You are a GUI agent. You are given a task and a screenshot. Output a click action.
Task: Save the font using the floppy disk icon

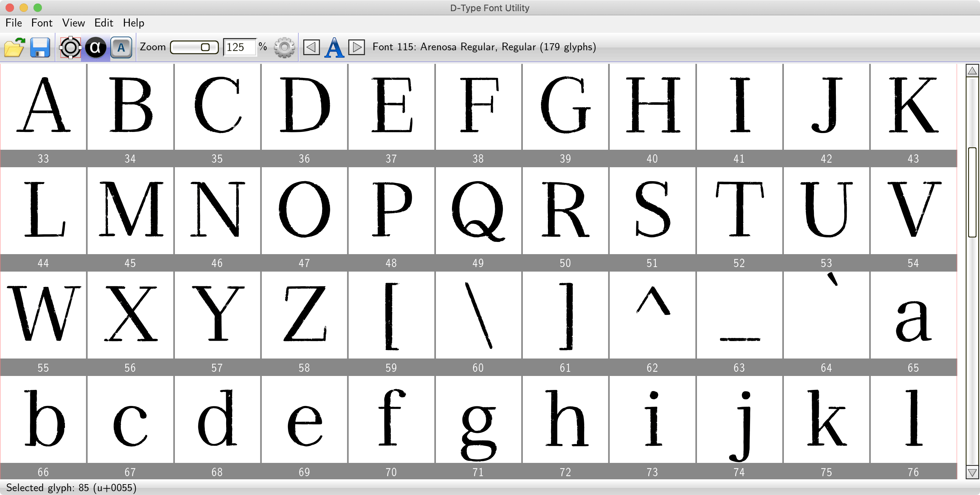click(x=40, y=47)
